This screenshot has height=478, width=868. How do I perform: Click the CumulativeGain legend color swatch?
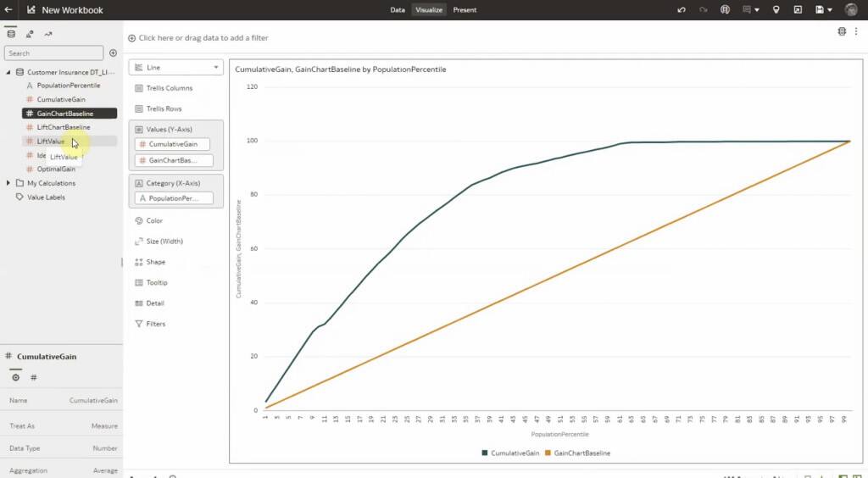tap(485, 453)
